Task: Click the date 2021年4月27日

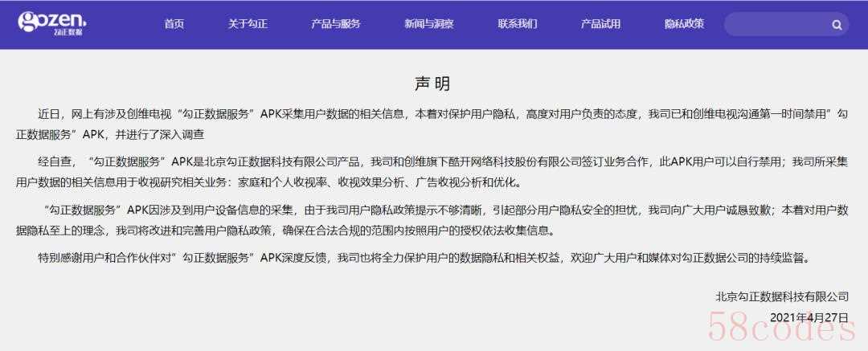Action: coord(808,317)
